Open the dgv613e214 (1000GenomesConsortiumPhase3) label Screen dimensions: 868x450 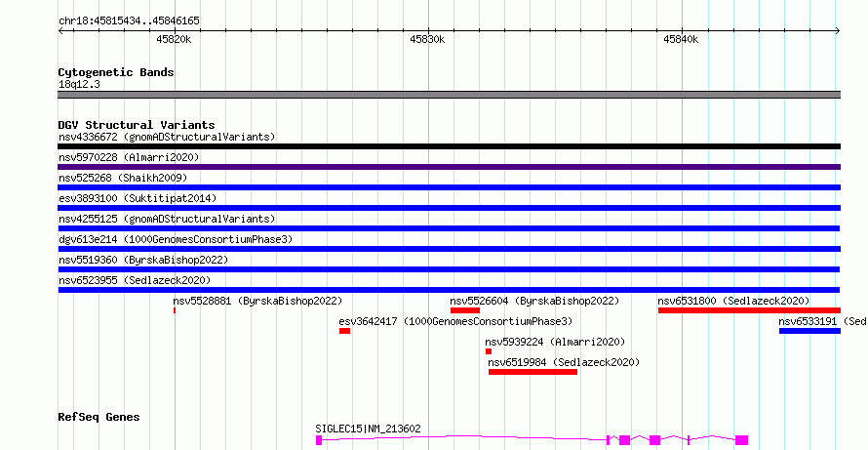tap(176, 239)
